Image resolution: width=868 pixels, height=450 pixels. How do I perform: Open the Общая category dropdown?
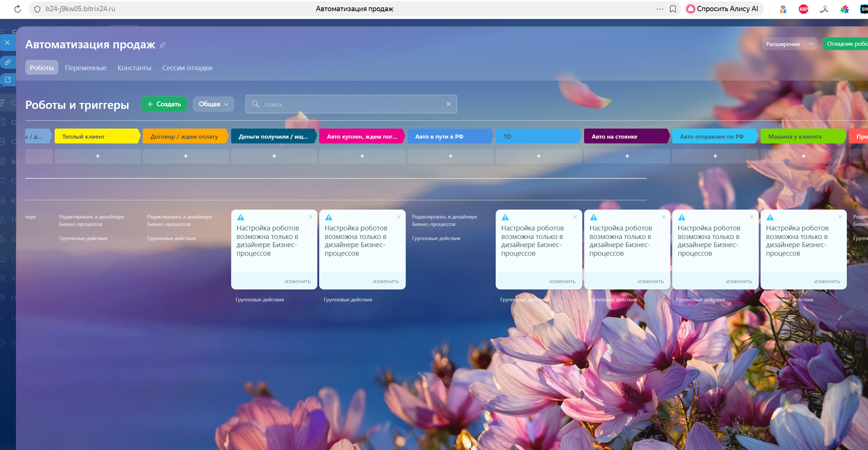[213, 104]
